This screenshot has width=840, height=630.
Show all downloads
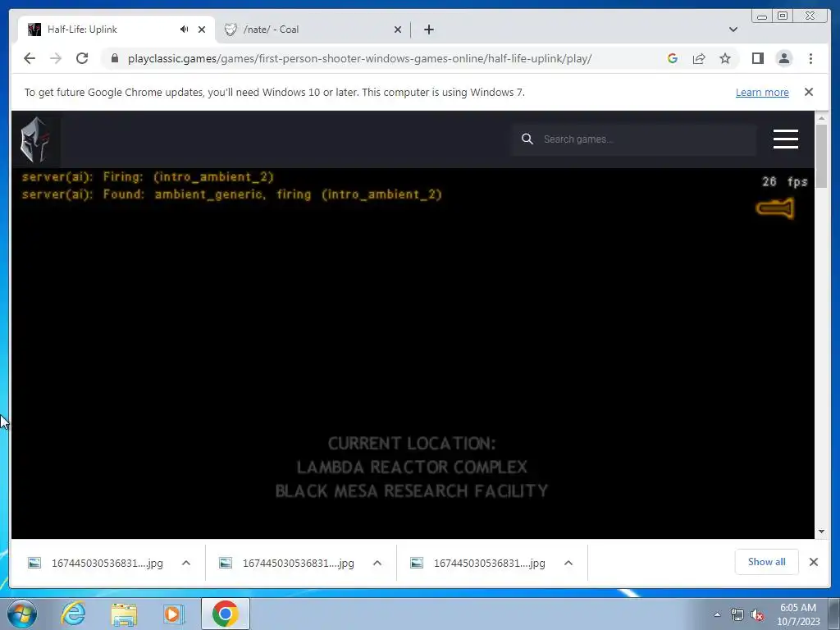(767, 562)
